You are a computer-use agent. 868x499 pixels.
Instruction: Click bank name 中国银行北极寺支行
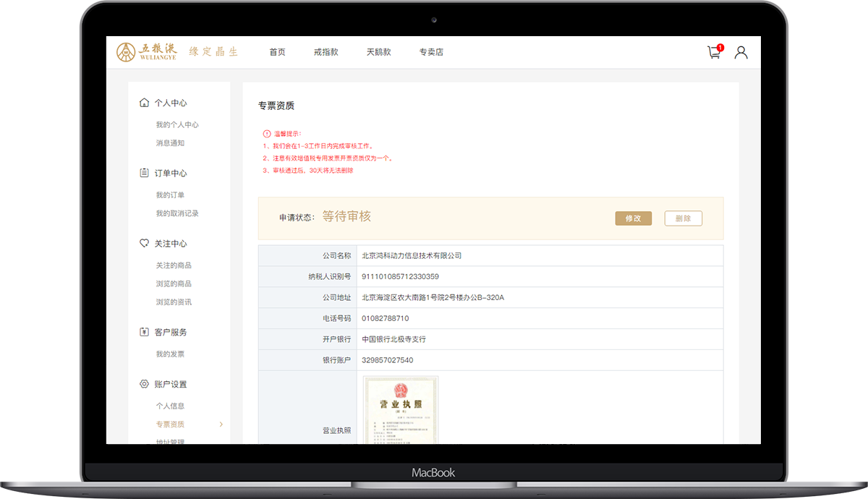pos(393,339)
